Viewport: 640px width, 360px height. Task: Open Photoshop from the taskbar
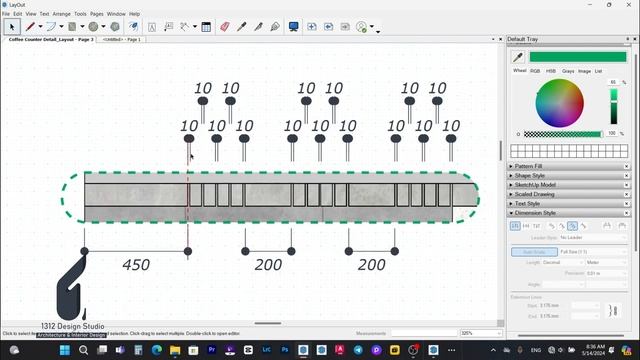click(285, 350)
